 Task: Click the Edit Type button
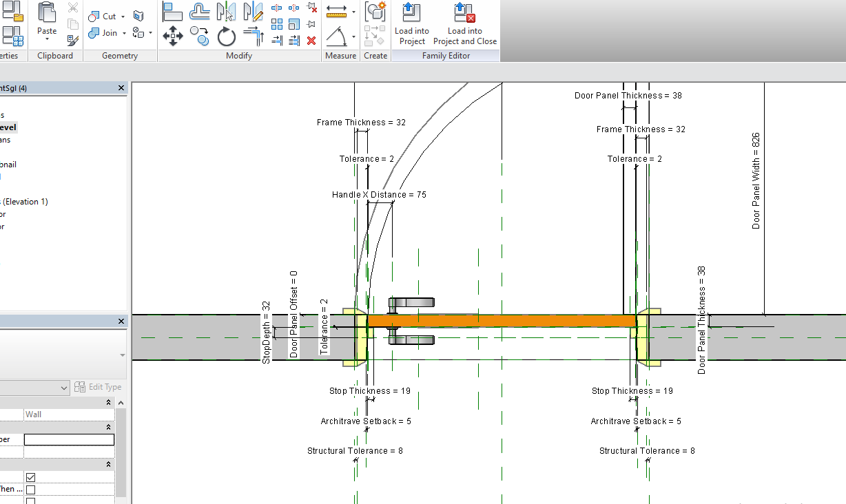(98, 387)
